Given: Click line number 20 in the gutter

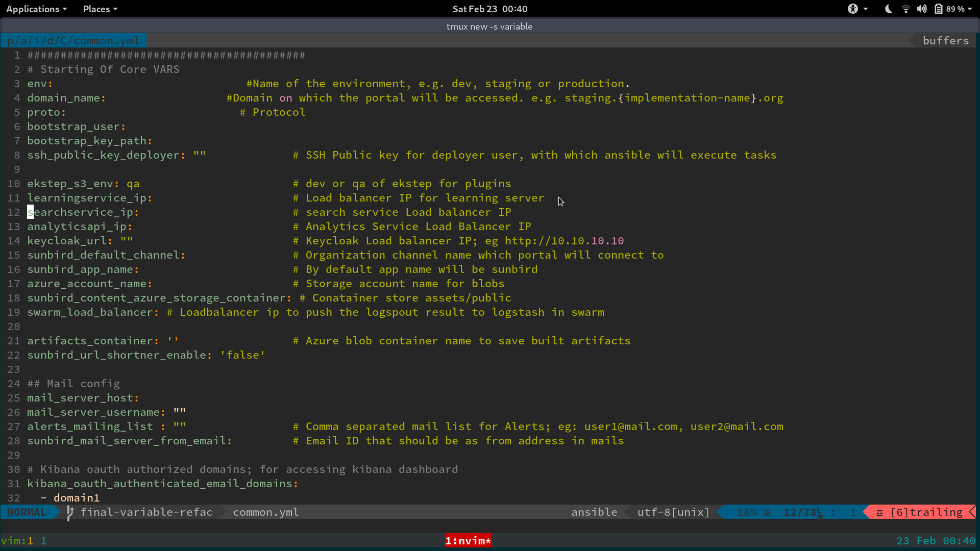Looking at the screenshot, I should pos(14,326).
